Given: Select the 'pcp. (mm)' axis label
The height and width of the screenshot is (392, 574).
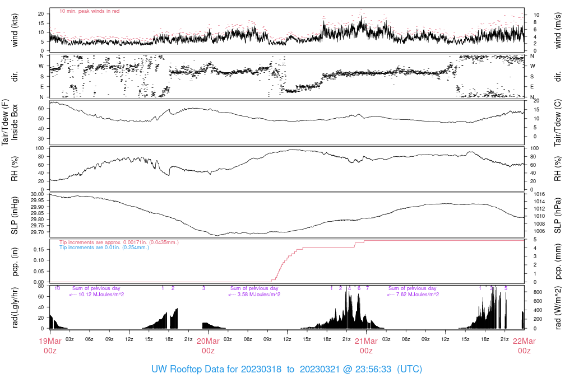Looking at the screenshot, I should tap(558, 262).
